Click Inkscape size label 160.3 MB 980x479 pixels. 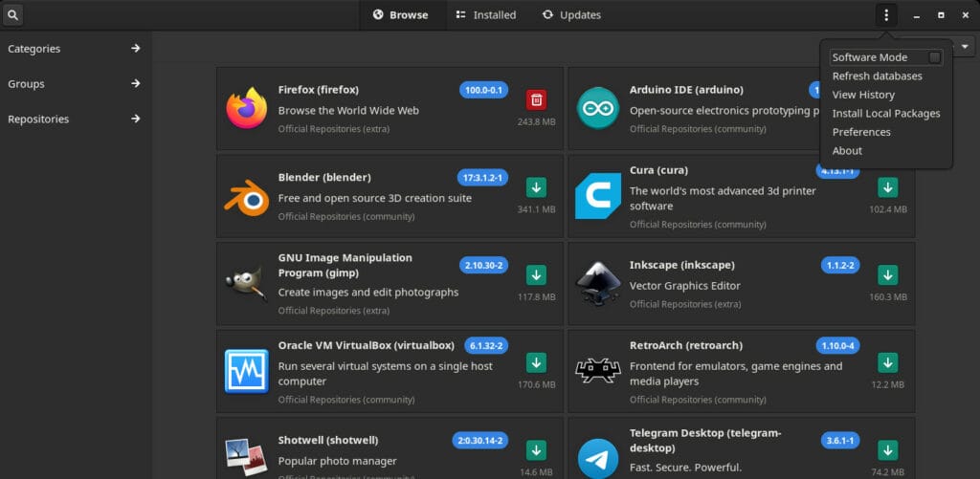click(888, 297)
